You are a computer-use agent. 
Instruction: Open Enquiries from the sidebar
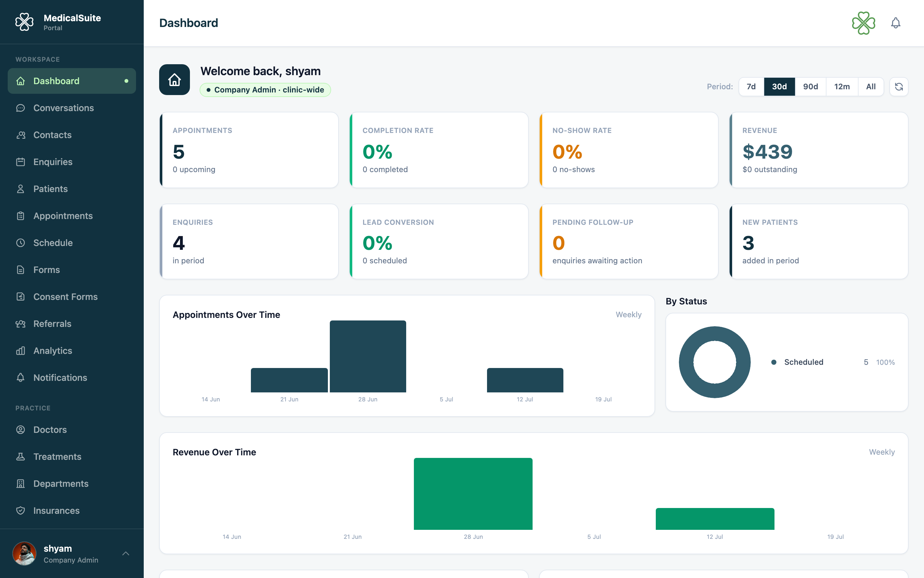[x=72, y=162]
